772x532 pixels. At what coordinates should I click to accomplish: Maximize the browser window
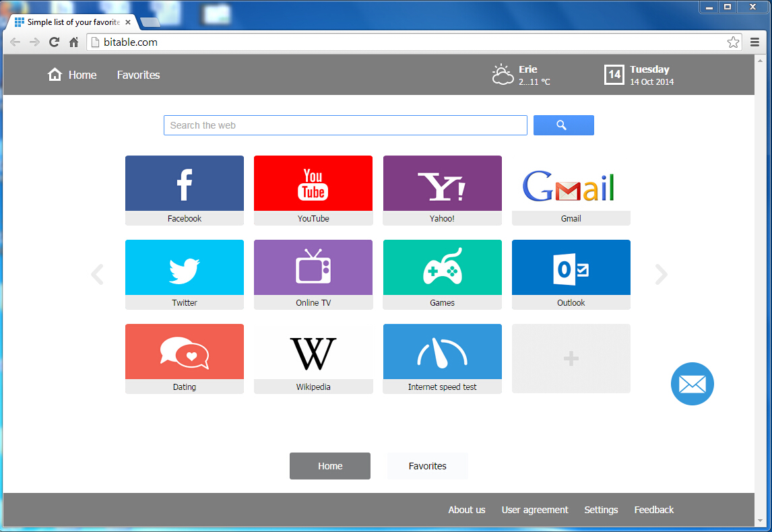tap(727, 7)
